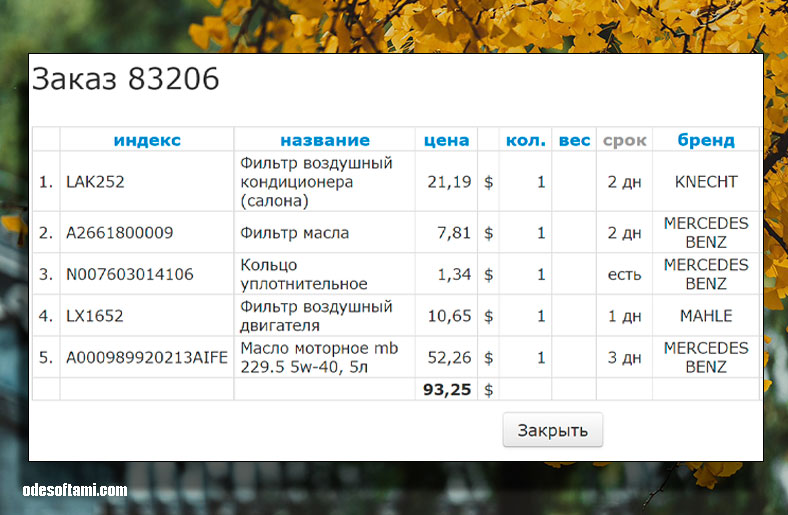Click delivery term 2 дн in LAK252 row
Screen dimensions: 788x515
[624, 181]
